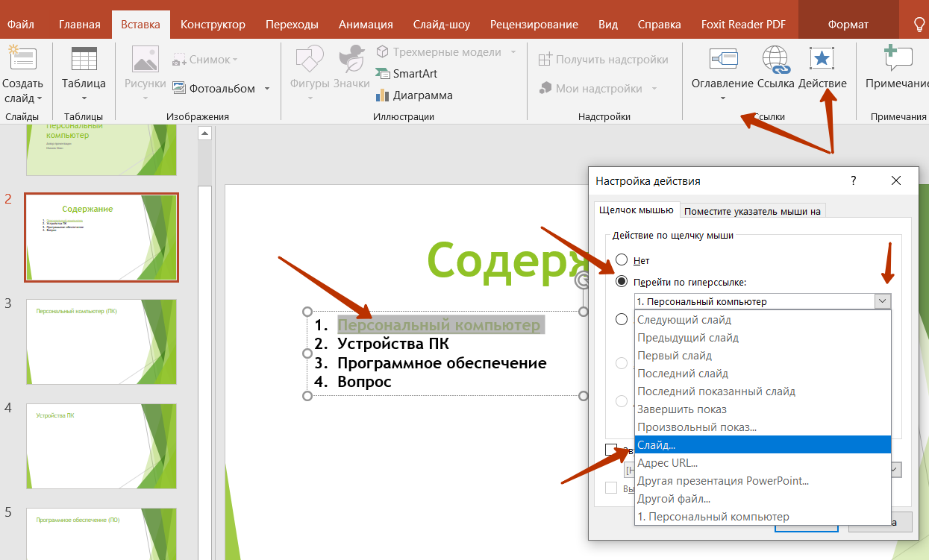Click the lightbulb Tell Me icon
Image resolution: width=929 pixels, height=560 pixels.
click(x=920, y=25)
